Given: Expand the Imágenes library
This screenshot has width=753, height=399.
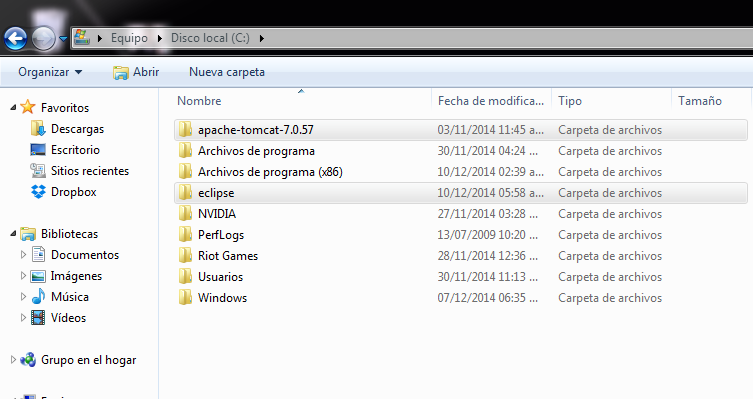Looking at the screenshot, I should tap(23, 276).
